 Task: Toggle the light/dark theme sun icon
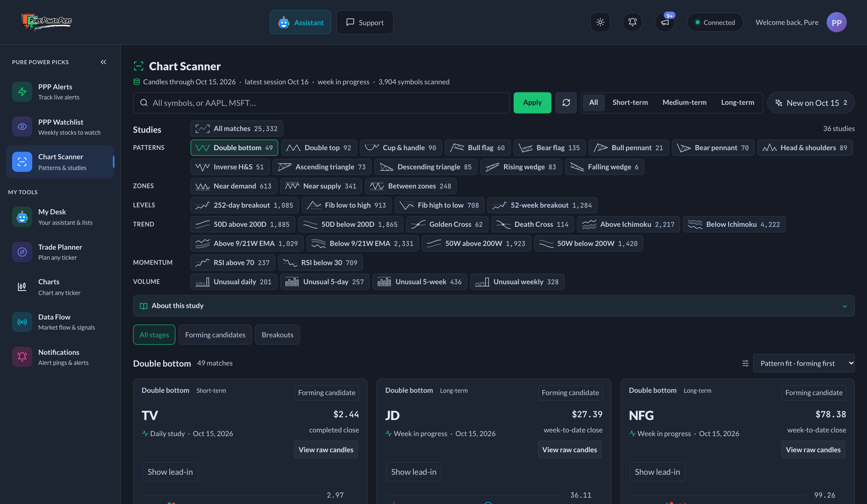[600, 23]
